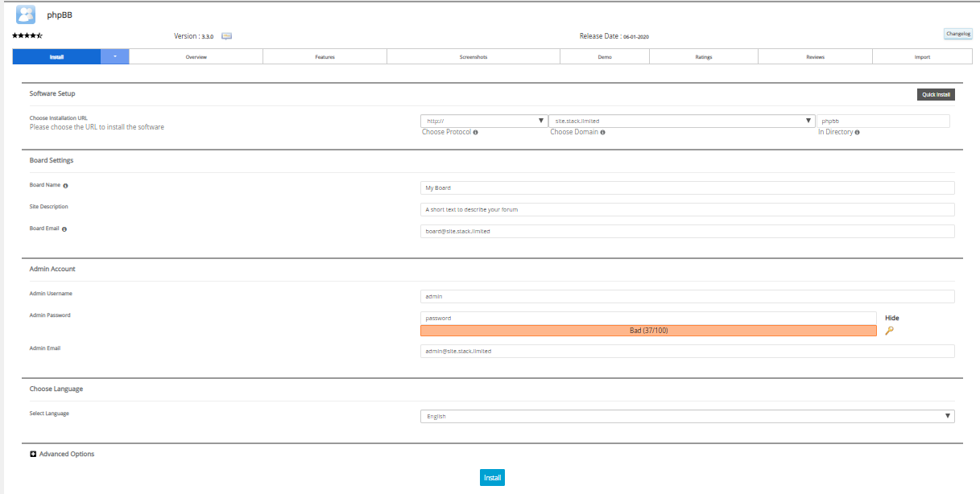Image resolution: width=980 pixels, height=494 pixels.
Task: View the Screenshots tab
Action: pyautogui.click(x=473, y=56)
